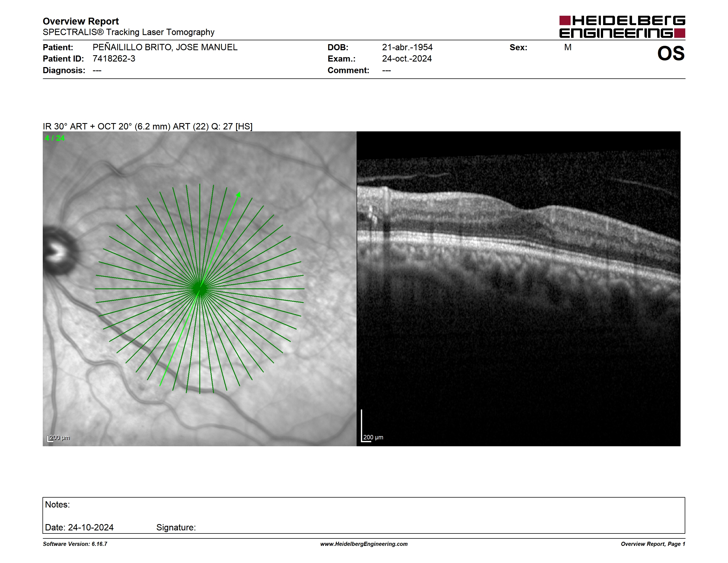The width and height of the screenshot is (728, 563).
Task: Click the 'Diagnosis:' label
Action: pos(64,70)
